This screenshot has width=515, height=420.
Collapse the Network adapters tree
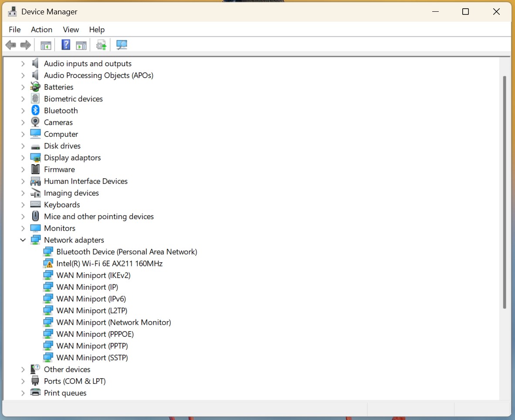(x=23, y=240)
